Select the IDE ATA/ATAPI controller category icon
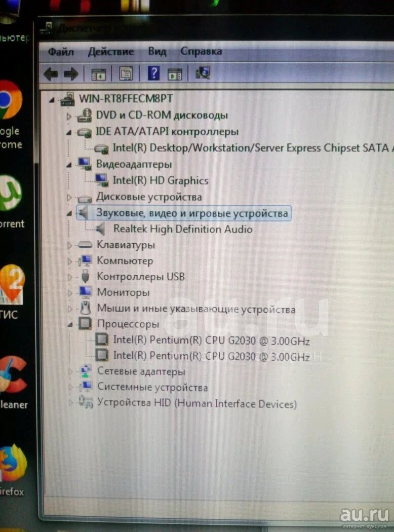Viewport: 394px width, 532px height. pos(85,132)
